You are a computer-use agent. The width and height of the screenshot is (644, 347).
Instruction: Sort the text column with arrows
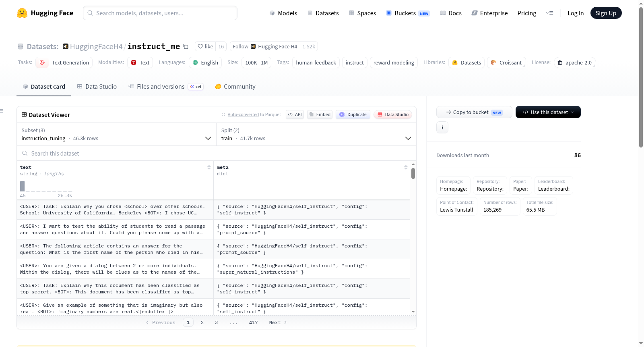point(209,167)
